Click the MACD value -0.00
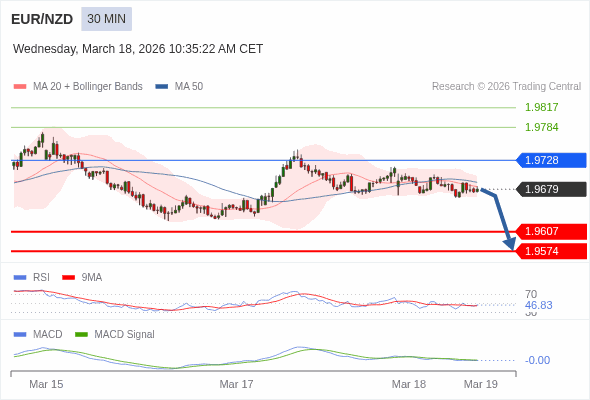This screenshot has height=400, width=590. click(x=537, y=360)
